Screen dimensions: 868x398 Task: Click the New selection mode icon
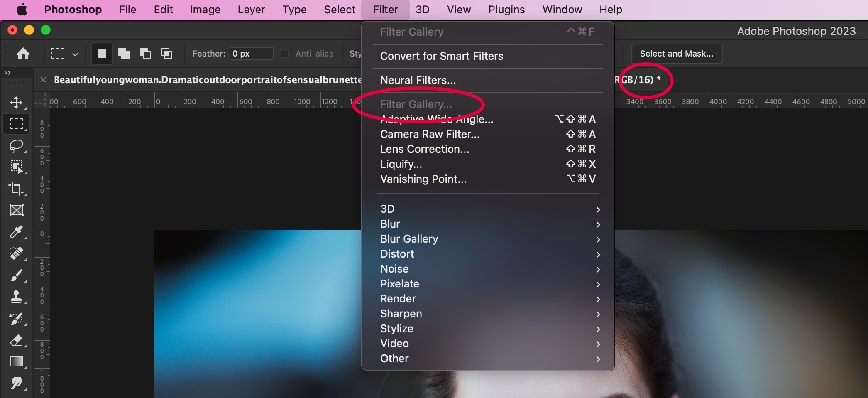coord(102,54)
